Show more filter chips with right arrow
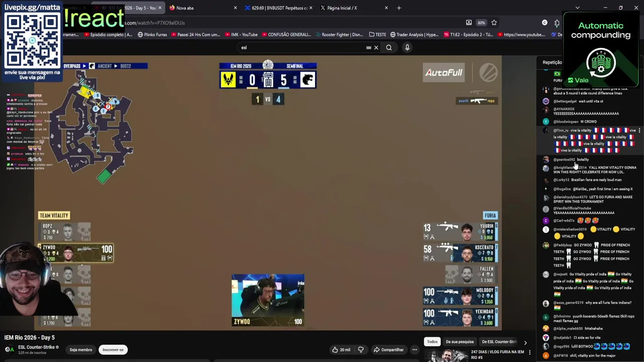This screenshot has width=644, height=362. pyautogui.click(x=525, y=342)
